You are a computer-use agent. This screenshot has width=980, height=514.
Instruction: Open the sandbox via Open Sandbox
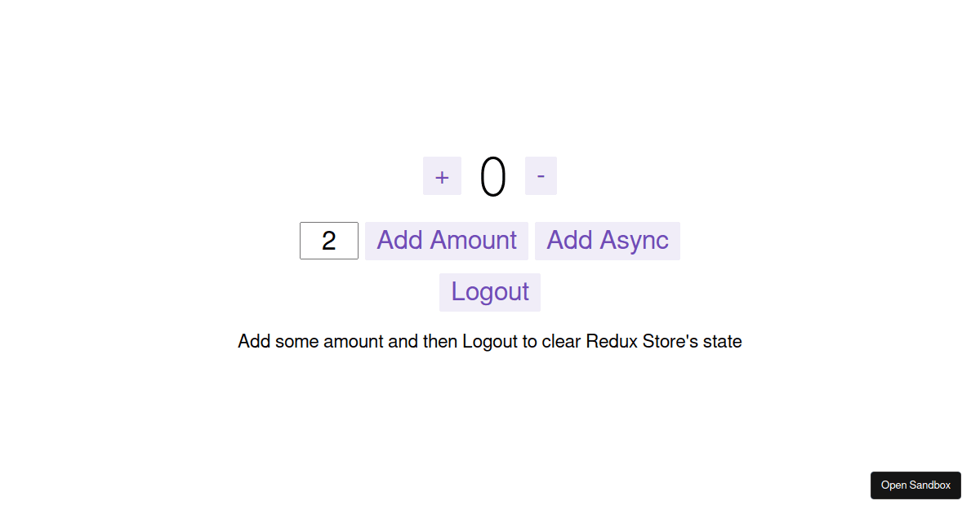click(915, 485)
